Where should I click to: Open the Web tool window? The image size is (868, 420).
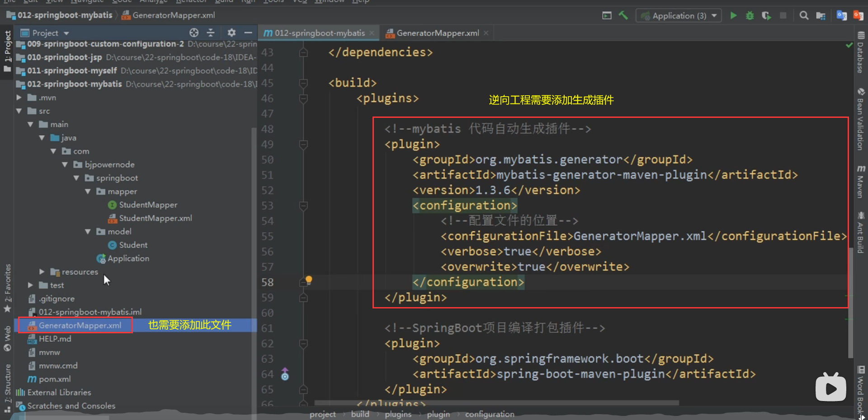pyautogui.click(x=7, y=338)
